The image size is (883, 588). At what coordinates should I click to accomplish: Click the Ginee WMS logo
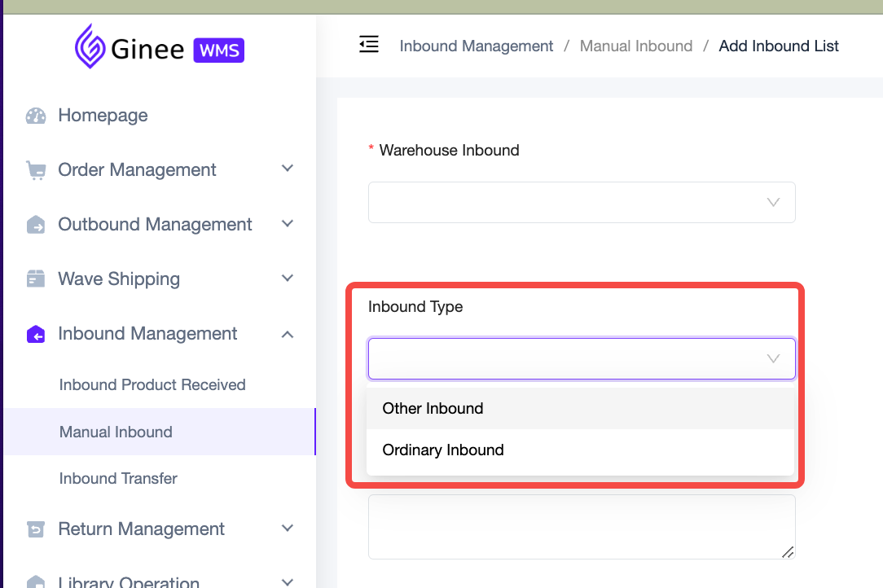coord(159,47)
